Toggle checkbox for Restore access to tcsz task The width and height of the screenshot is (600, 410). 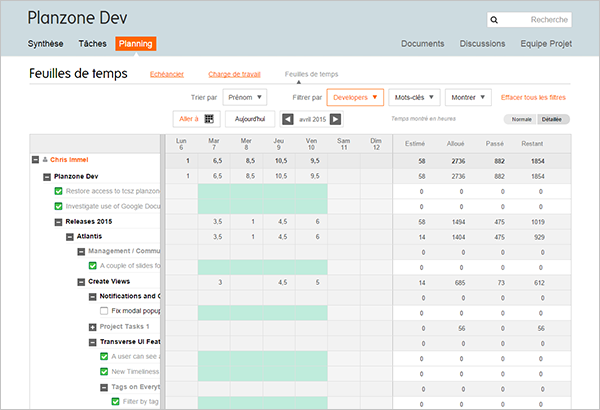point(58,191)
